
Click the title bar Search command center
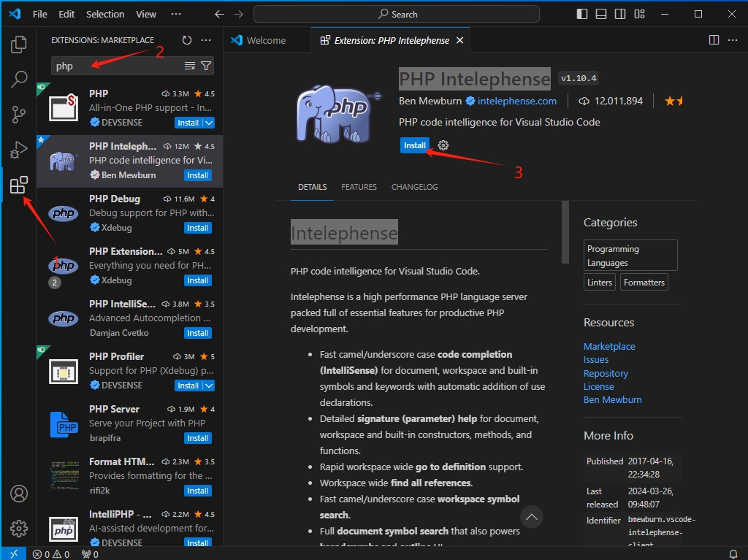[x=397, y=15]
